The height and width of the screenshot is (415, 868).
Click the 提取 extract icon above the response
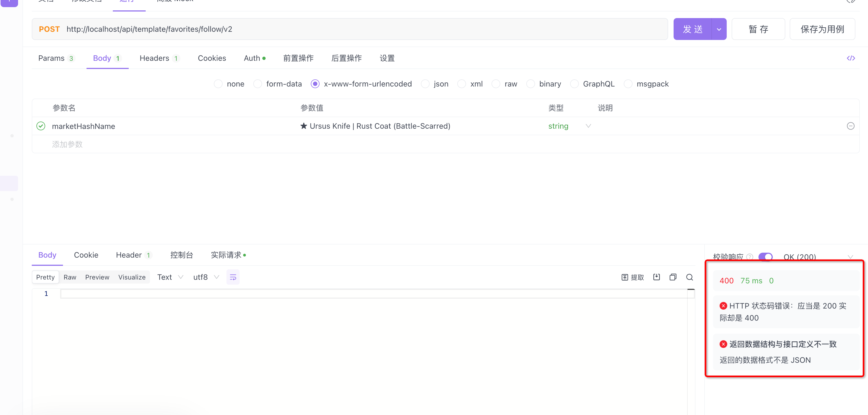632,277
